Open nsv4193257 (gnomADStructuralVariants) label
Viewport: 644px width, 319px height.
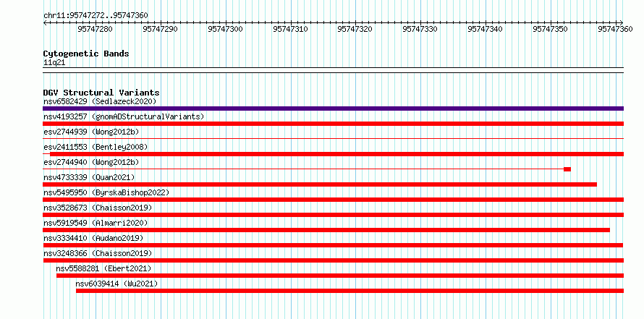coord(124,116)
